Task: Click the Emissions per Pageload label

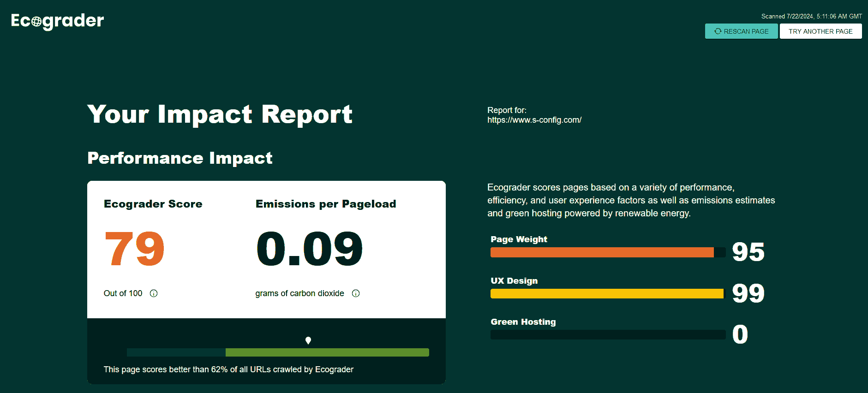Action: 326,204
